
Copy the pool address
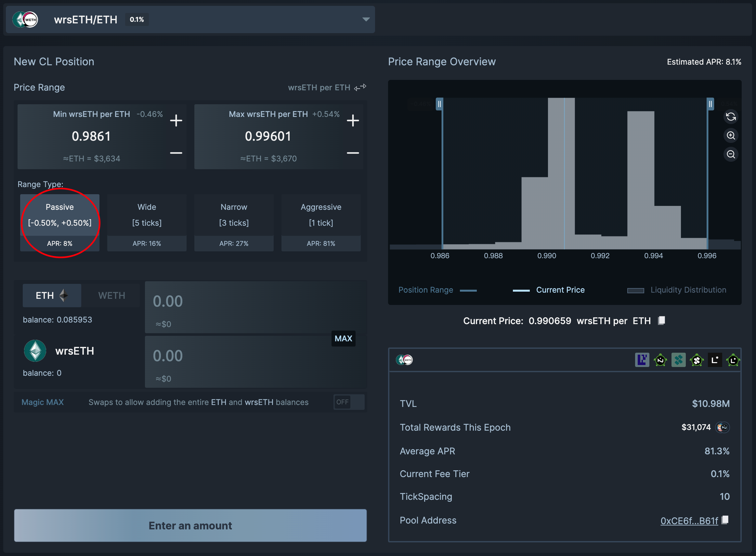pyautogui.click(x=725, y=520)
